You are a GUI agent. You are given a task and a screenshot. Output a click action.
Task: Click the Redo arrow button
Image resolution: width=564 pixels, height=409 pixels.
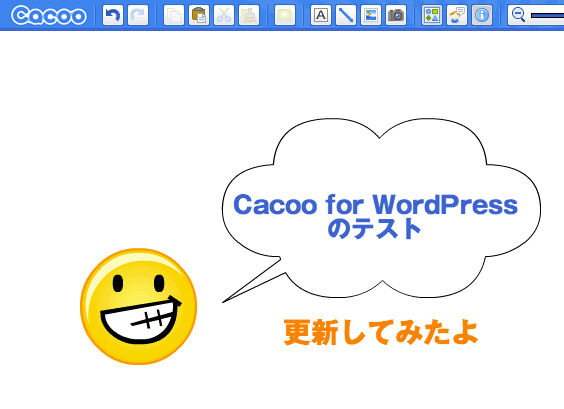tap(138, 15)
